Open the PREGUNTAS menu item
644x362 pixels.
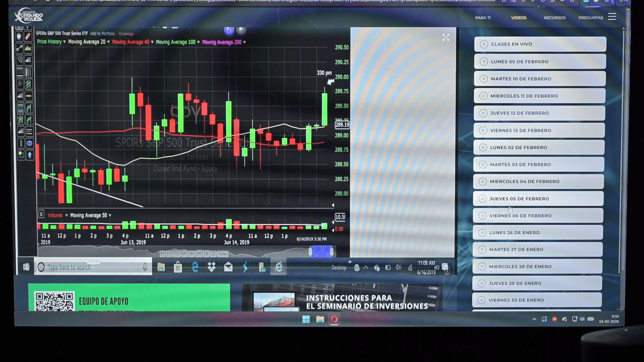pos(590,18)
